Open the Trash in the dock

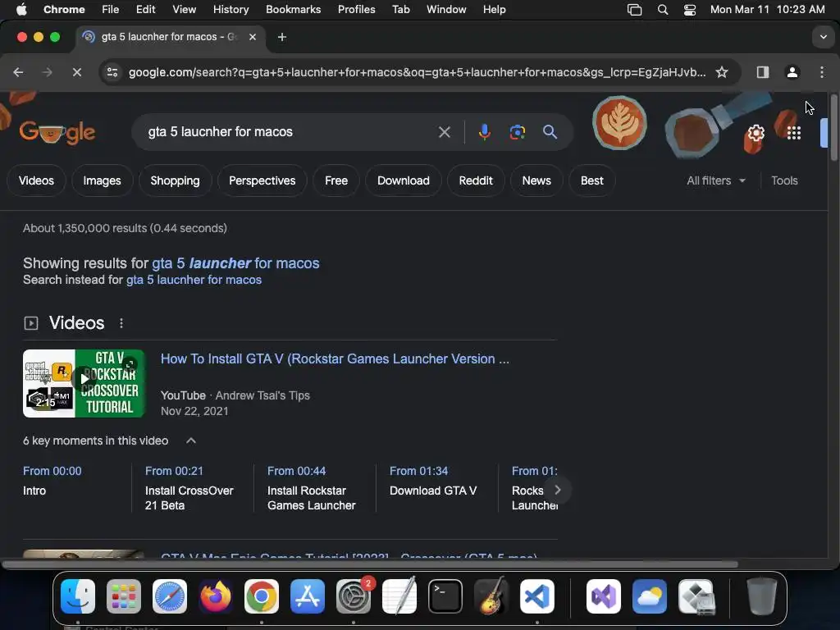pos(762,596)
